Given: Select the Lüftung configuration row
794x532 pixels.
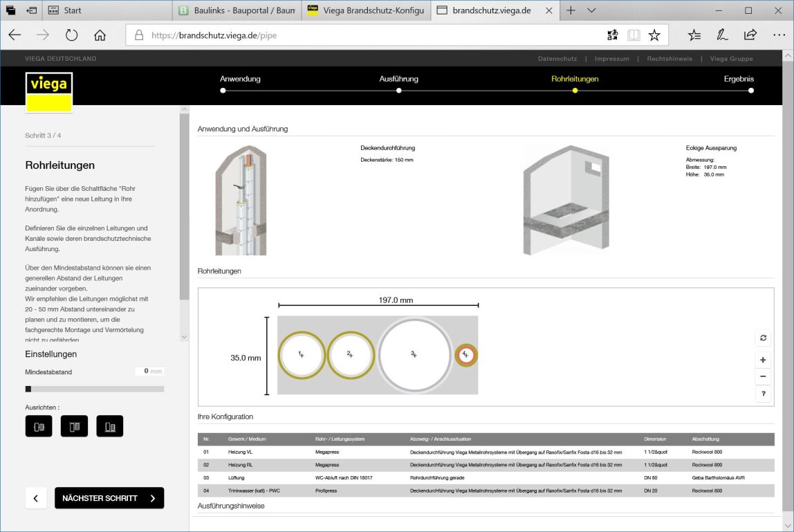Looking at the screenshot, I should click(x=486, y=478).
